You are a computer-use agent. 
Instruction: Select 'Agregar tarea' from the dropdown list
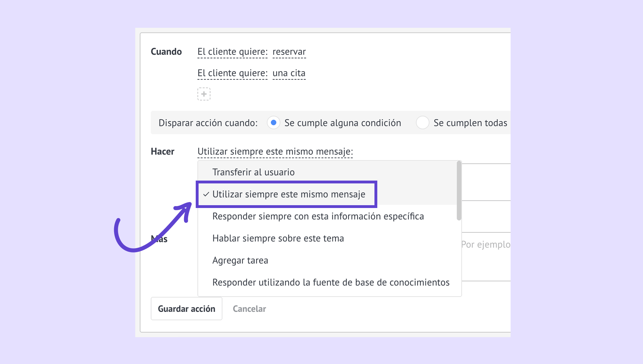pyautogui.click(x=240, y=260)
